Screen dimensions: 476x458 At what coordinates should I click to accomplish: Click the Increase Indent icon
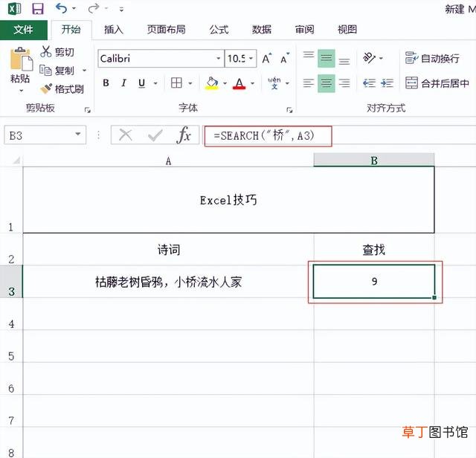[387, 83]
